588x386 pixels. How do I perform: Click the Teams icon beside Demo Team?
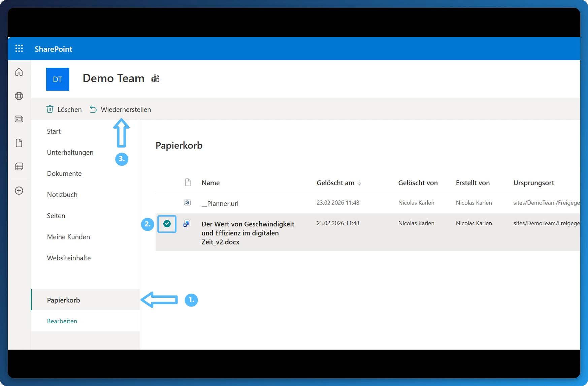tap(155, 78)
